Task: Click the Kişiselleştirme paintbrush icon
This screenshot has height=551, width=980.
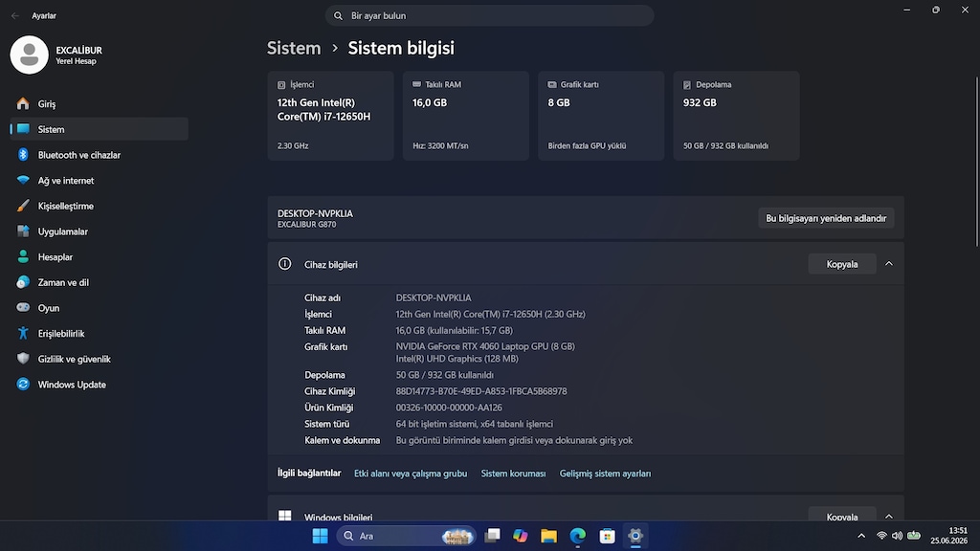Action: coord(23,206)
